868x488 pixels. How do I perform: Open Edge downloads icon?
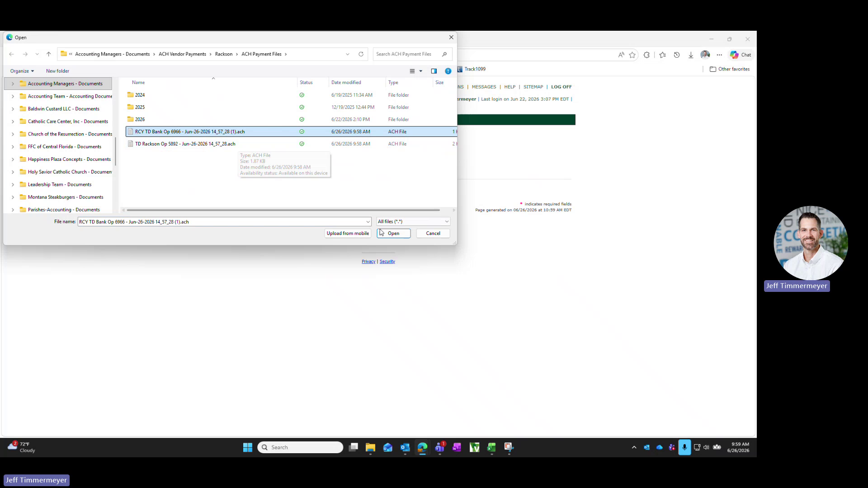tap(691, 55)
